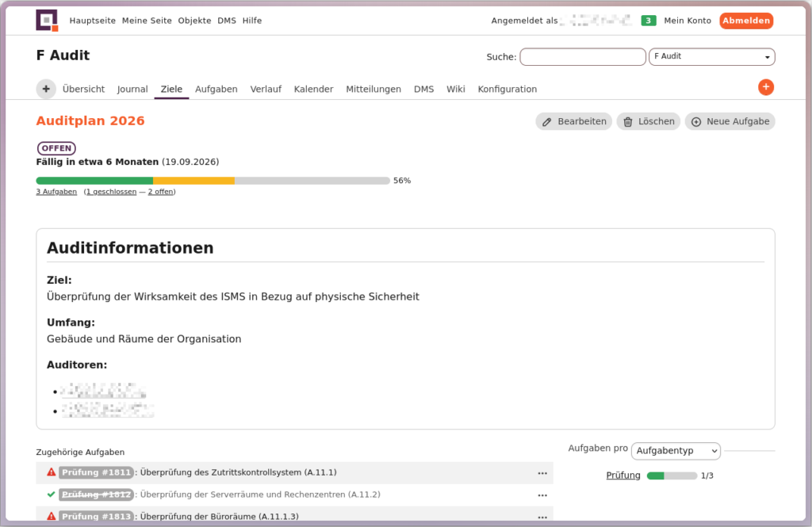Click the '2 offen' link

(161, 192)
